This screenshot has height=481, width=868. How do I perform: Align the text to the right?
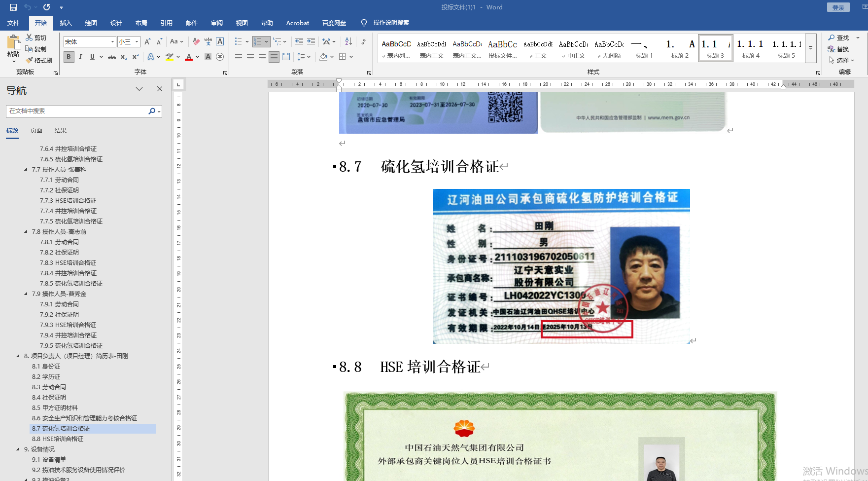pyautogui.click(x=262, y=57)
